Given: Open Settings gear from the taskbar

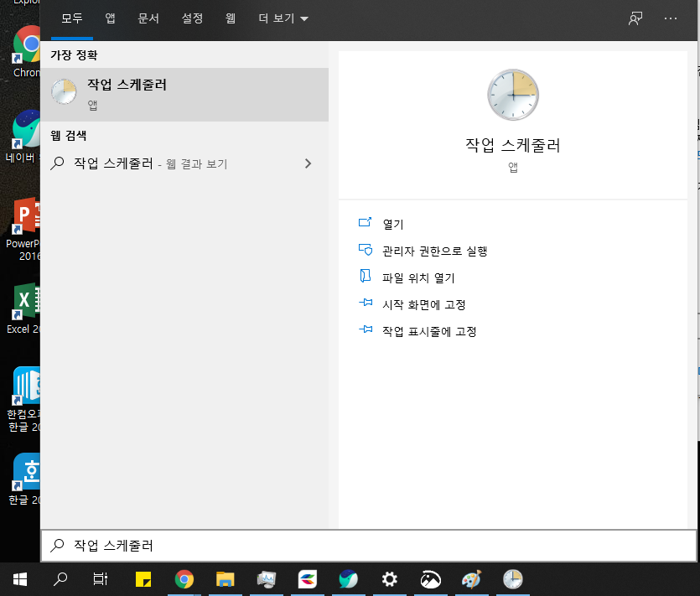Looking at the screenshot, I should click(x=389, y=579).
